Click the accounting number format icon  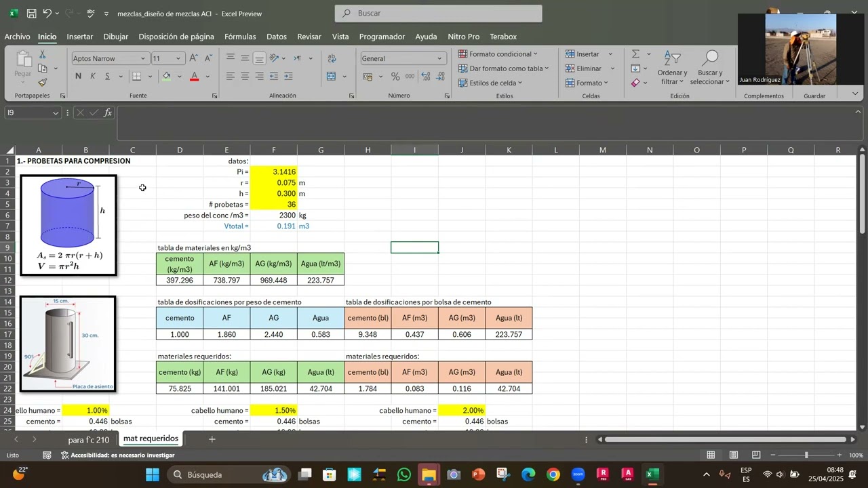pos(369,77)
